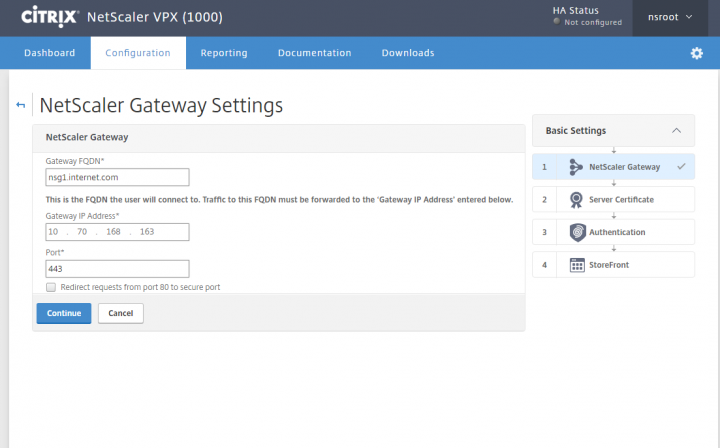Open the settings gear icon

pos(697,53)
